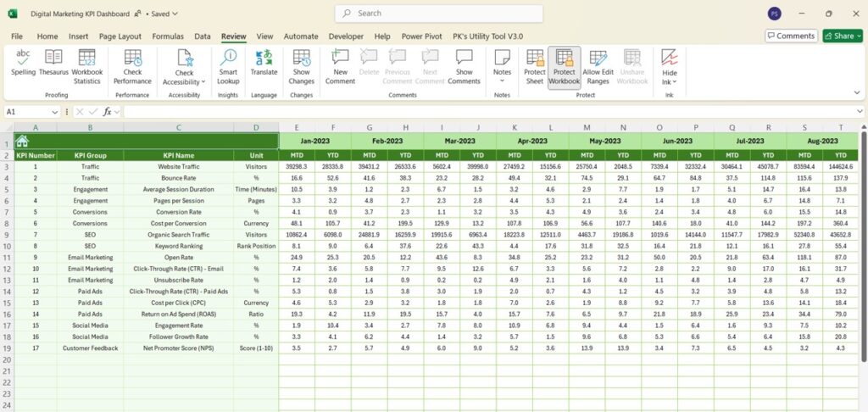Select column D header
This screenshot has height=412, width=868.
point(256,127)
